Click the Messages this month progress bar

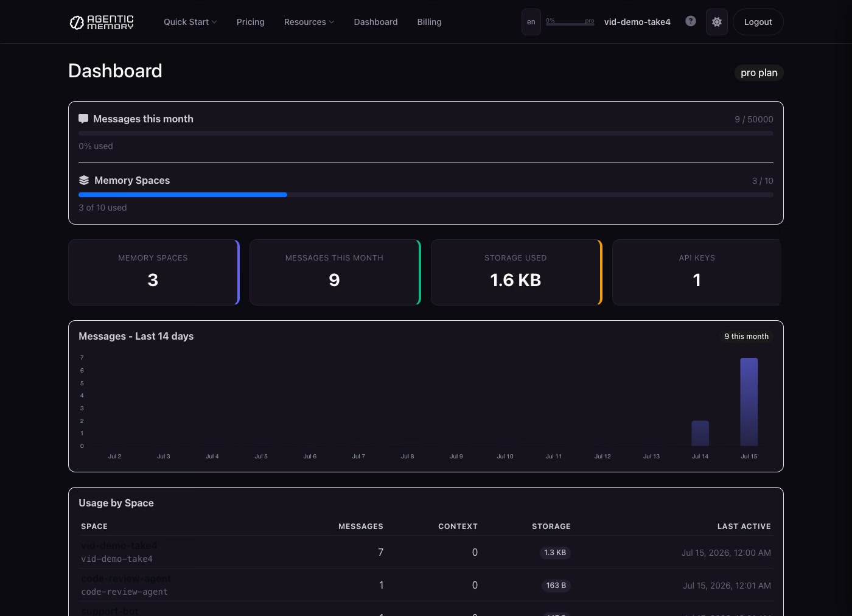pyautogui.click(x=426, y=133)
